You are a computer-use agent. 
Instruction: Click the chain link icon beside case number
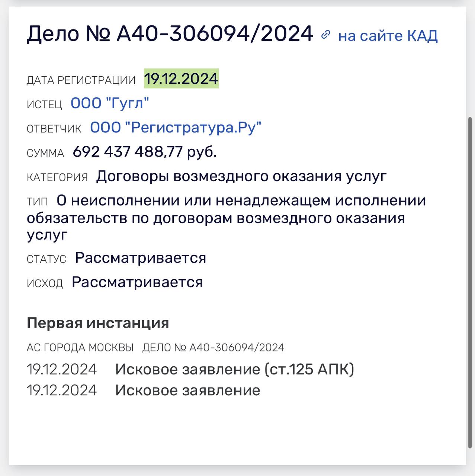click(x=325, y=35)
